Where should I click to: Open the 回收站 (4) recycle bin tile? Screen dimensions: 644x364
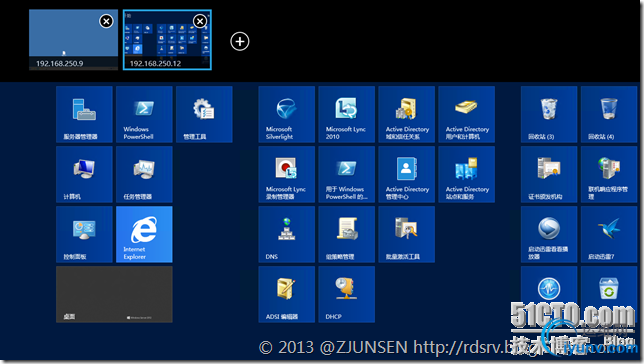click(x=609, y=114)
